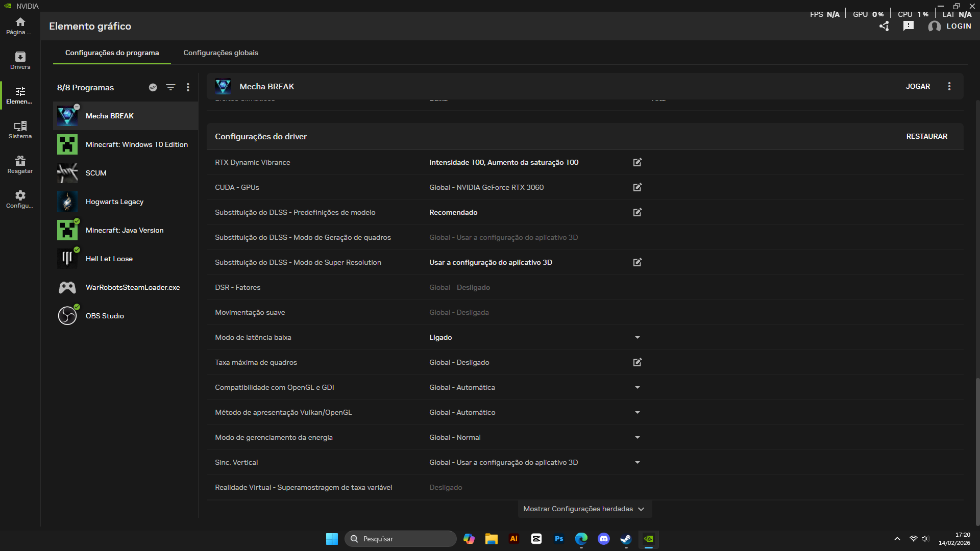Image resolution: width=980 pixels, height=551 pixels.
Task: Open Steam from the Windows taskbar
Action: click(x=626, y=539)
